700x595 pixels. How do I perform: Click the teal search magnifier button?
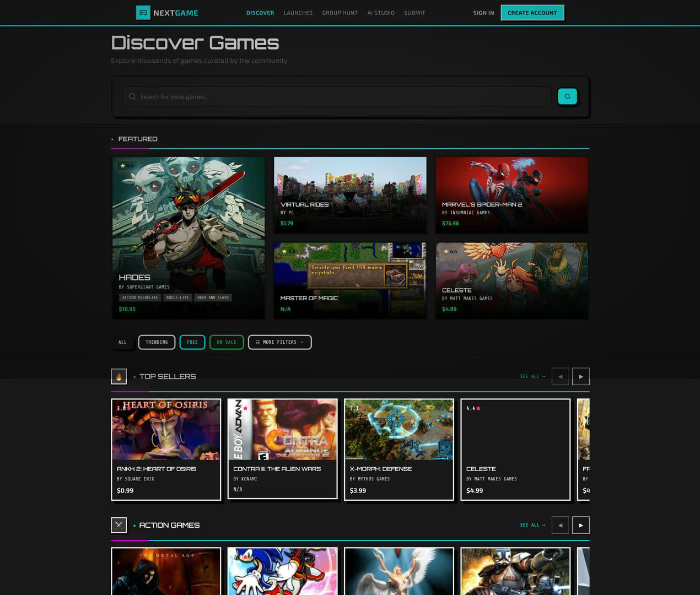coord(567,96)
